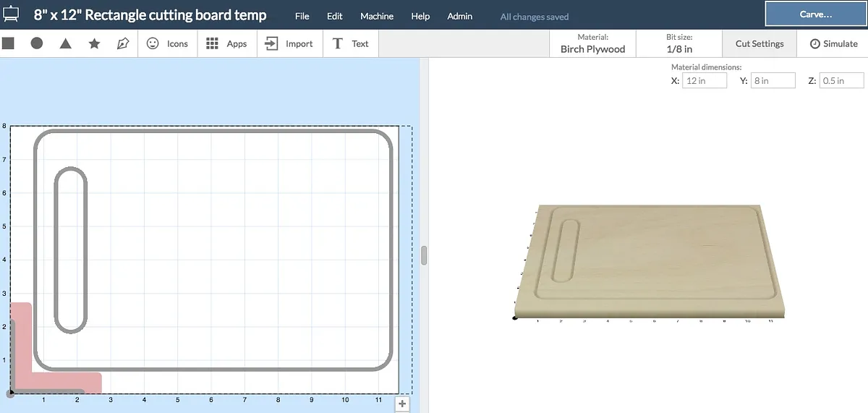868x413 pixels.
Task: Select the triangle shape tool
Action: [x=65, y=43]
